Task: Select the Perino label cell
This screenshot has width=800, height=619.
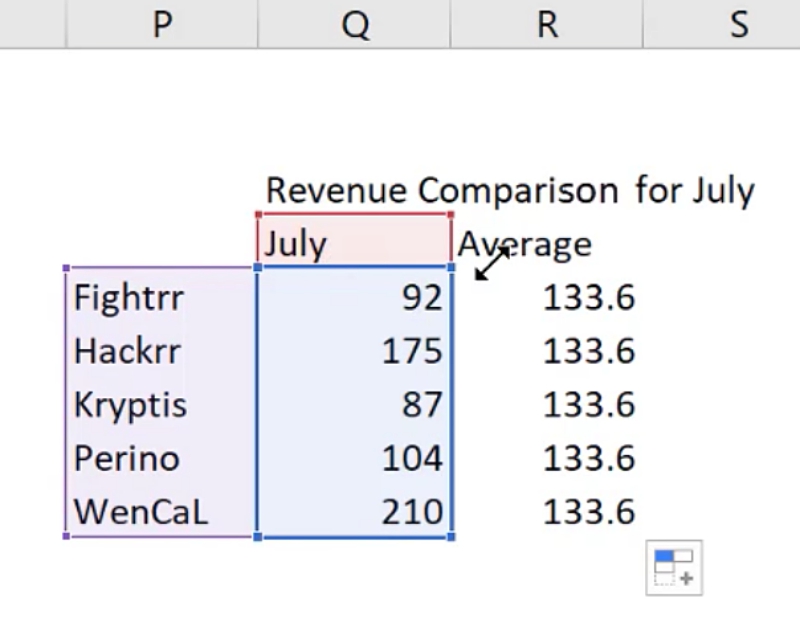Action: point(161,459)
